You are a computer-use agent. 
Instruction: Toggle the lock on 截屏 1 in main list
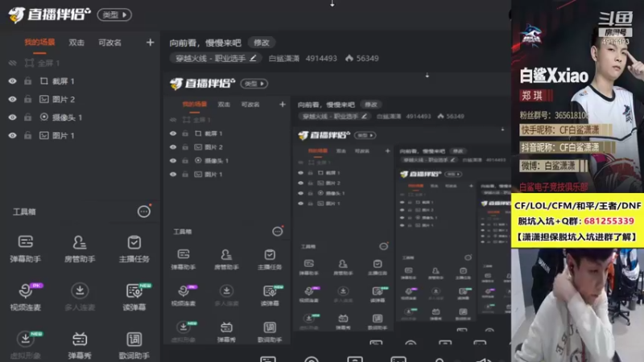27,81
